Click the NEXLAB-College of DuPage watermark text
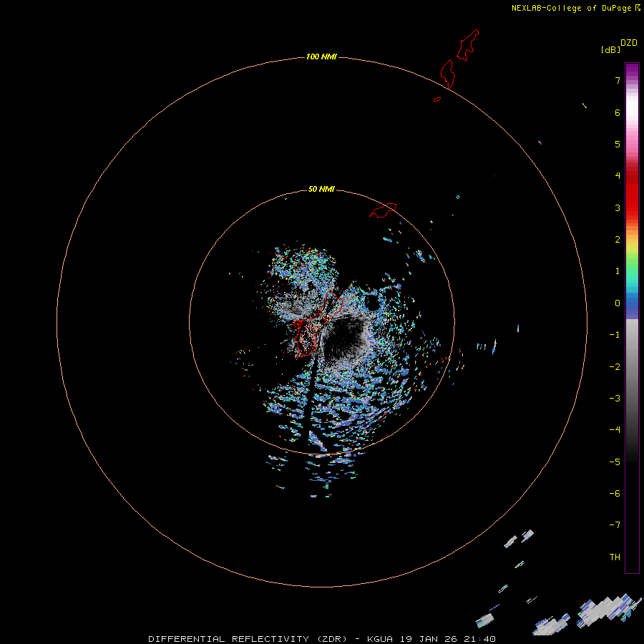This screenshot has height=644, width=644. [576, 8]
